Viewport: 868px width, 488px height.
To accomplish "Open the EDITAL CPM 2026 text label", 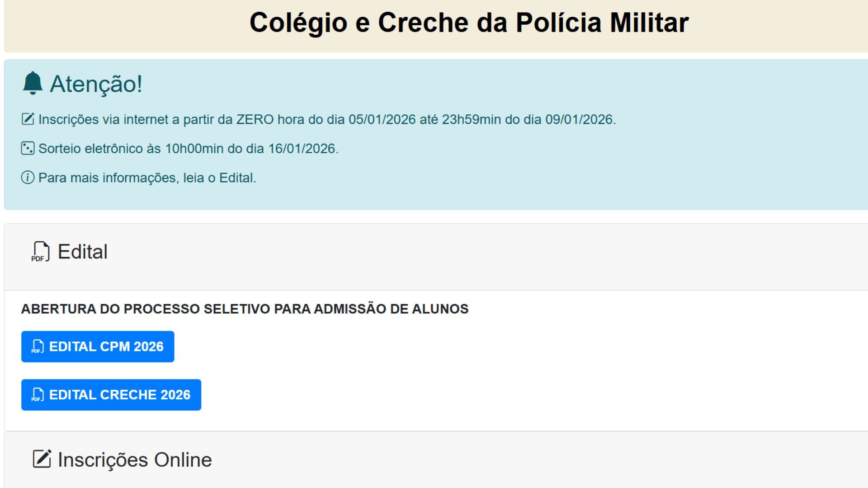I will 106,347.
